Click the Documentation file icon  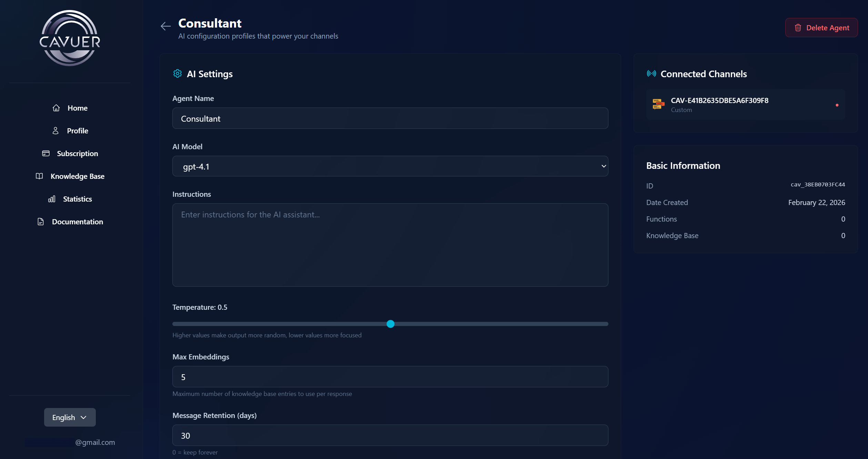coord(41,222)
